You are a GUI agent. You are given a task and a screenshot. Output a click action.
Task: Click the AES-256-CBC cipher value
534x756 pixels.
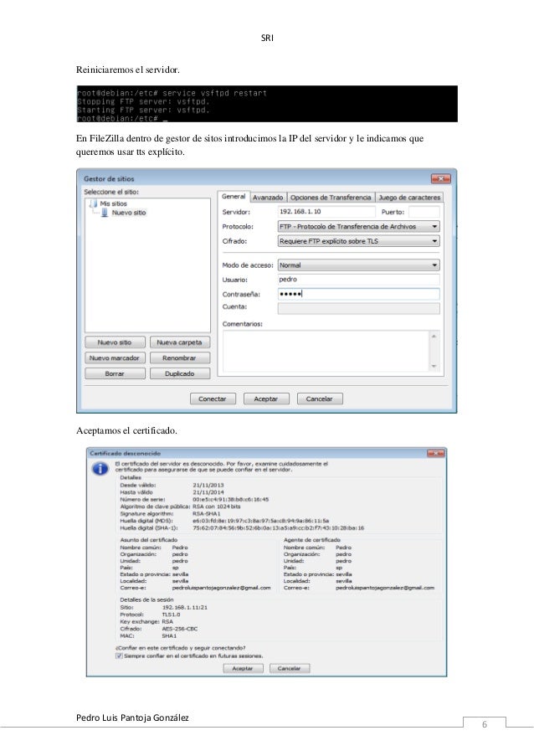pyautogui.click(x=180, y=629)
